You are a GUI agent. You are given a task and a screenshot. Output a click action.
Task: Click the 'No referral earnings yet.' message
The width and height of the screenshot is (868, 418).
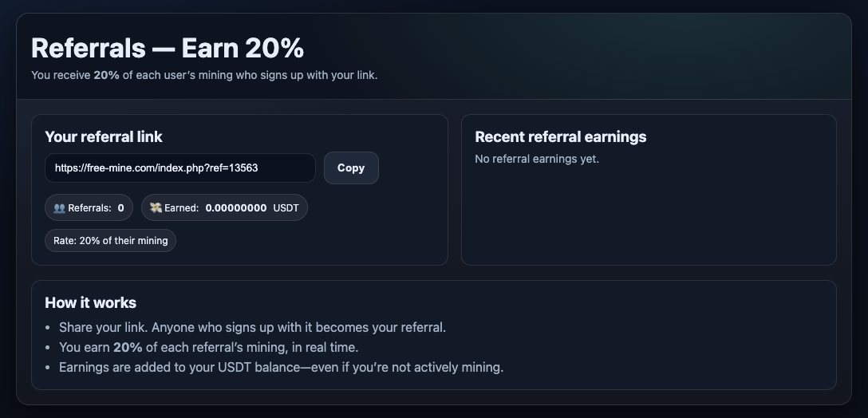pos(536,159)
